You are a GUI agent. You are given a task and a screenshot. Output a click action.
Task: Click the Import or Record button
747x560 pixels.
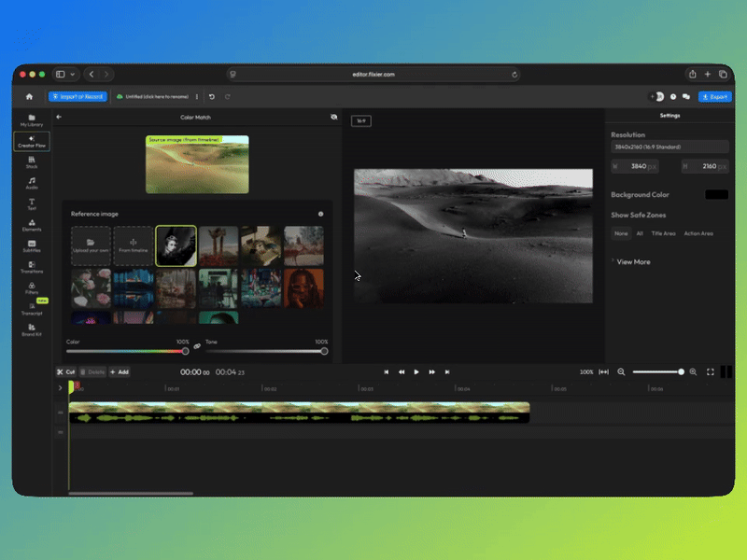(x=78, y=96)
